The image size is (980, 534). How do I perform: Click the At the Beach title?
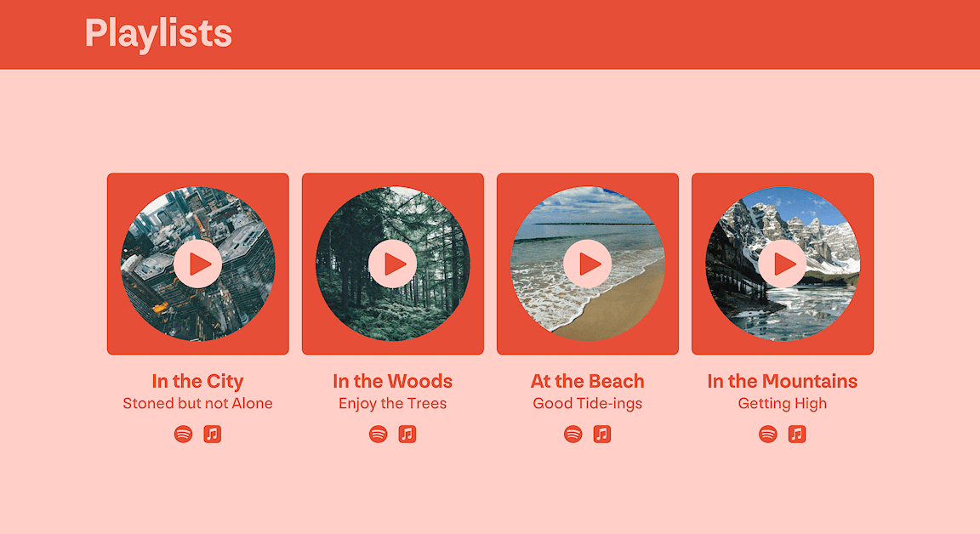[x=588, y=381]
